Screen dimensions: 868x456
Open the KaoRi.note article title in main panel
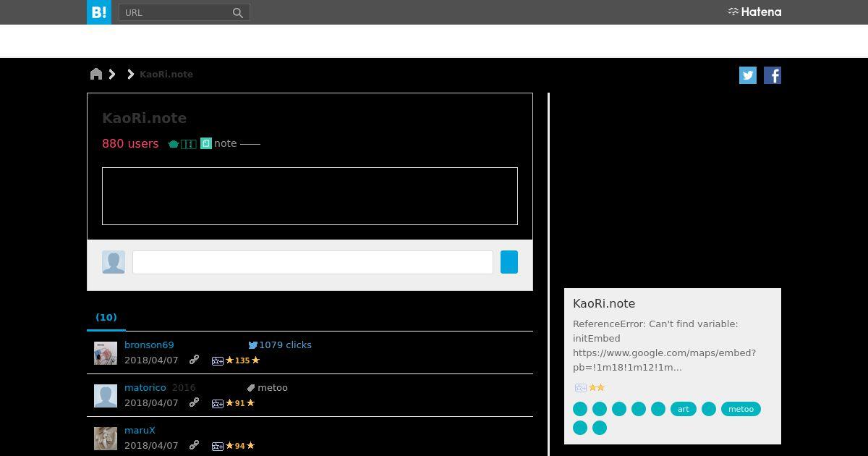pyautogui.click(x=144, y=118)
